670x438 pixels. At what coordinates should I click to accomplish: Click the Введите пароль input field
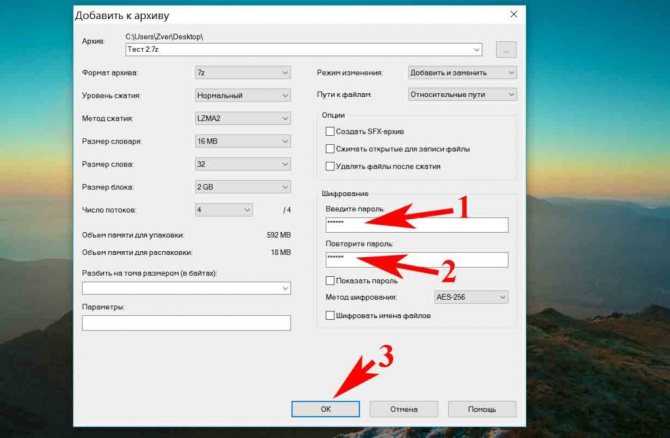click(x=417, y=224)
